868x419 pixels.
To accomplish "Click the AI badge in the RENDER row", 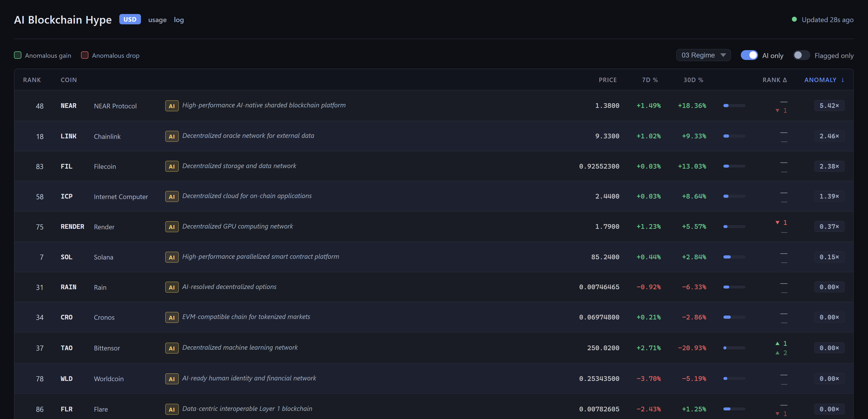I will click(x=171, y=227).
